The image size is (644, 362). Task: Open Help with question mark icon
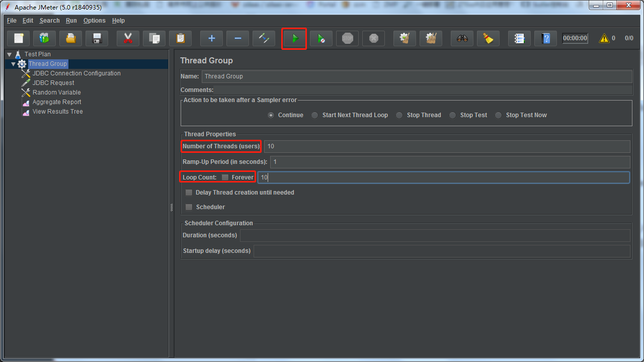[545, 38]
